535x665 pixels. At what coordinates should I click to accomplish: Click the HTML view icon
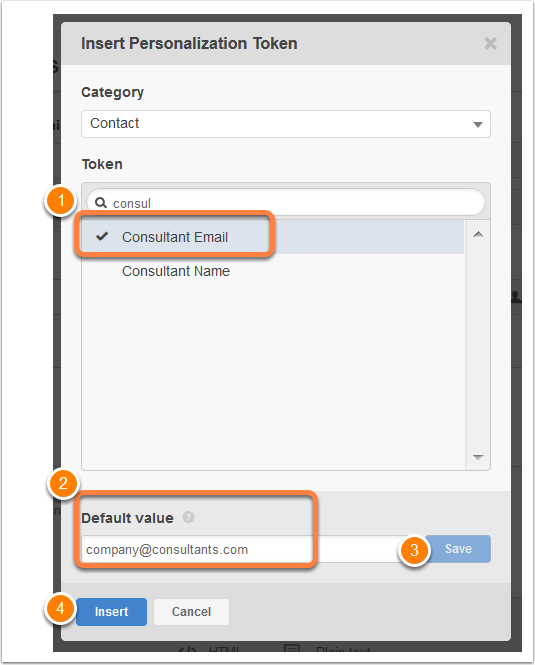[x=187, y=649]
